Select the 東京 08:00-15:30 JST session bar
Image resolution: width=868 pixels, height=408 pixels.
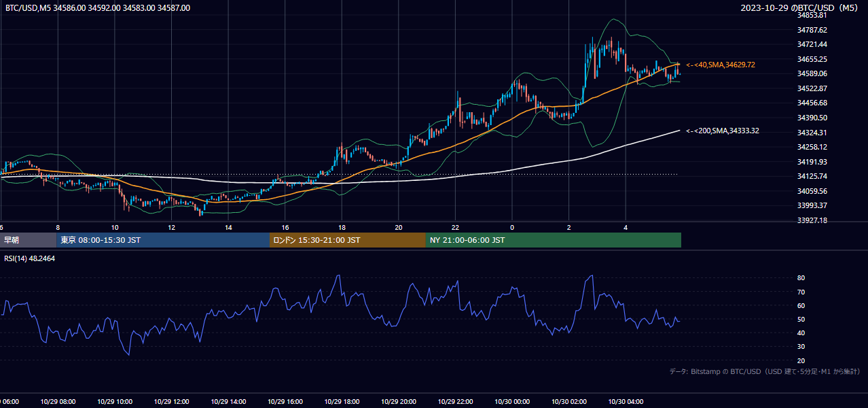pos(163,240)
